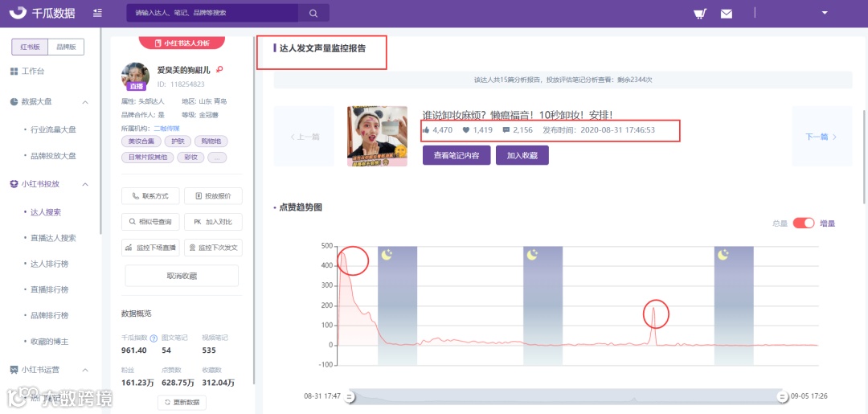
Task: Click the 数据大盘 pie chart icon
Action: point(14,102)
